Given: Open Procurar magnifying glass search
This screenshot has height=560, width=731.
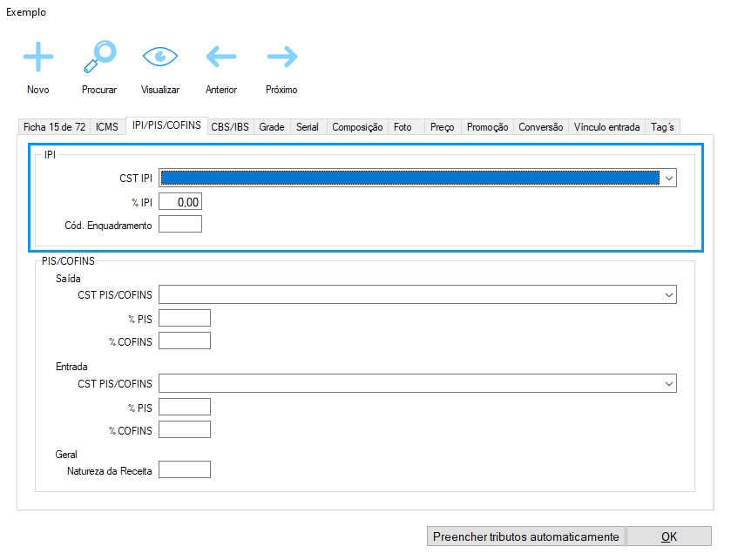Looking at the screenshot, I should (x=98, y=58).
